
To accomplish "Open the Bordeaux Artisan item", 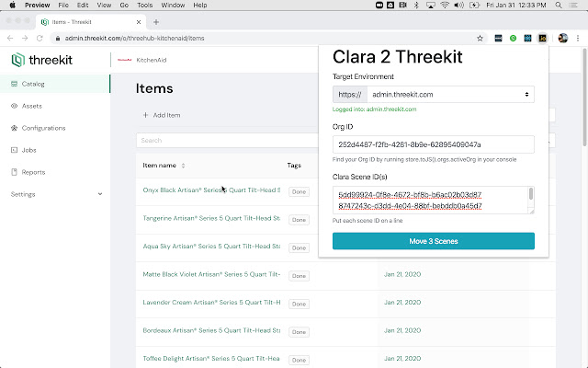I will click(211, 330).
